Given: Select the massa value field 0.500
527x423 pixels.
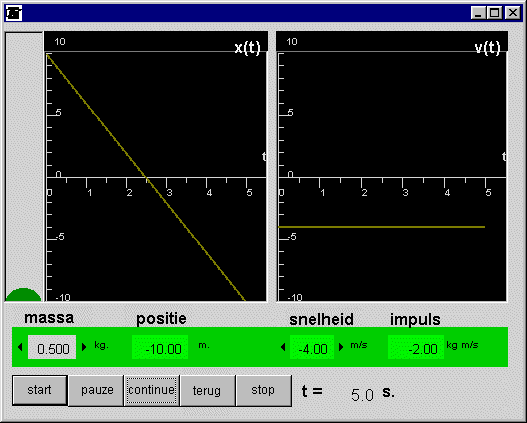Looking at the screenshot, I should click(52, 347).
